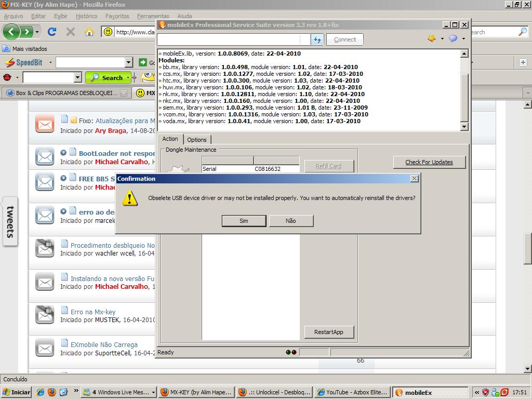This screenshot has height=399, width=532.
Task: Click the SpeedBit toolbar logo
Action: [x=25, y=62]
